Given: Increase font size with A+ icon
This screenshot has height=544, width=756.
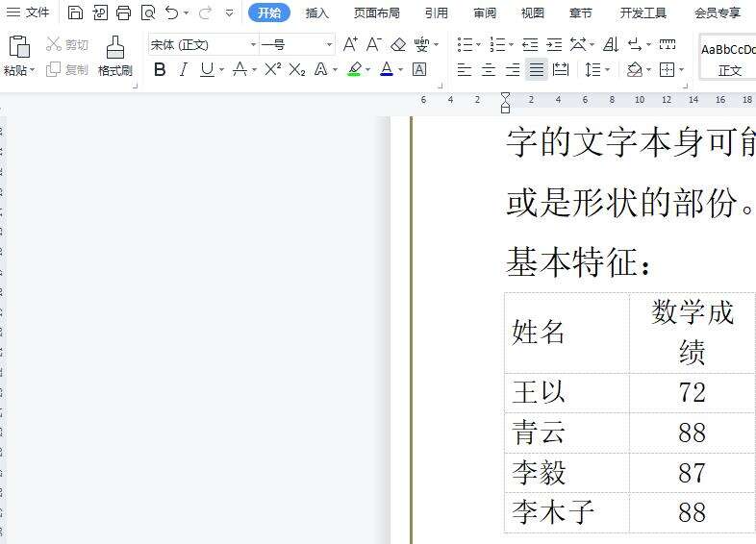Looking at the screenshot, I should [x=350, y=45].
